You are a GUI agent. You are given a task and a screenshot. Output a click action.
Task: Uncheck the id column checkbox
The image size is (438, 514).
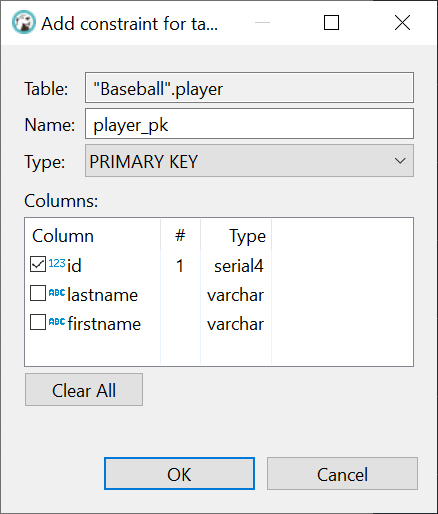click(38, 264)
